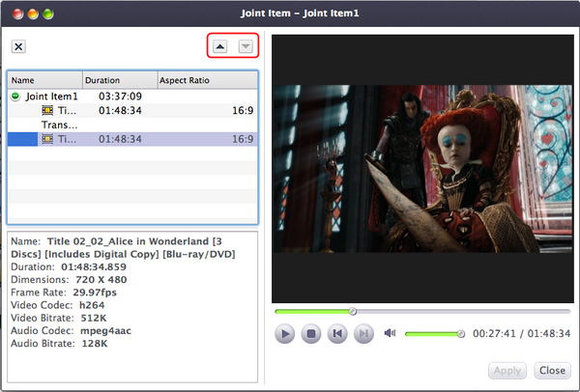This screenshot has height=392, width=580.
Task: Click 16:9 ratio of highlighted row
Action: tap(243, 139)
